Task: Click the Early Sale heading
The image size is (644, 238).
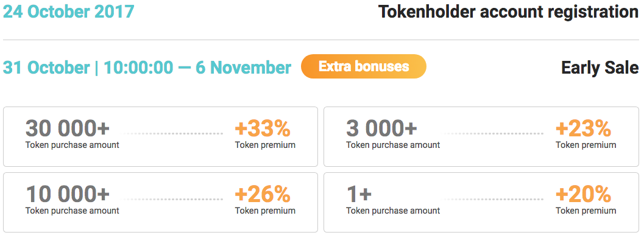Action: point(600,68)
